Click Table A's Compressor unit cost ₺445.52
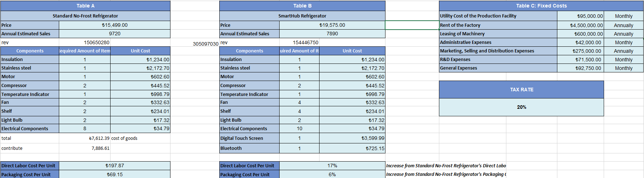The image size is (644, 178). [x=140, y=86]
